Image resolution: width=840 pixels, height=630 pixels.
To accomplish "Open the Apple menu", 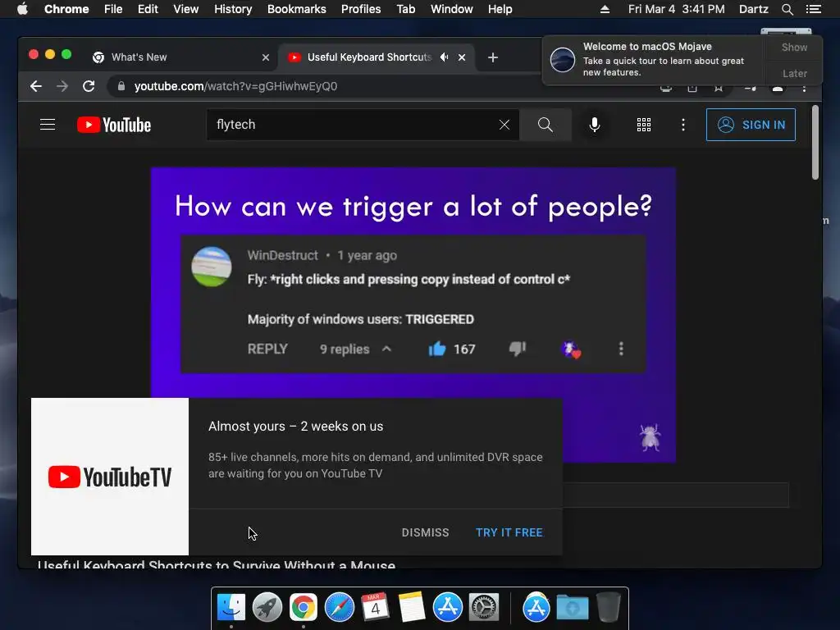I will 22,9.
